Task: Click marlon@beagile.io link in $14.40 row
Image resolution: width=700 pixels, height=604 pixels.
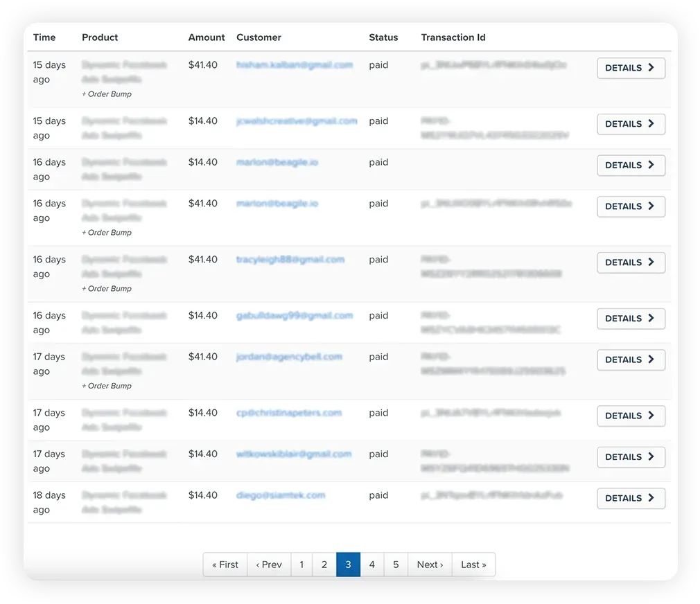Action: click(277, 162)
